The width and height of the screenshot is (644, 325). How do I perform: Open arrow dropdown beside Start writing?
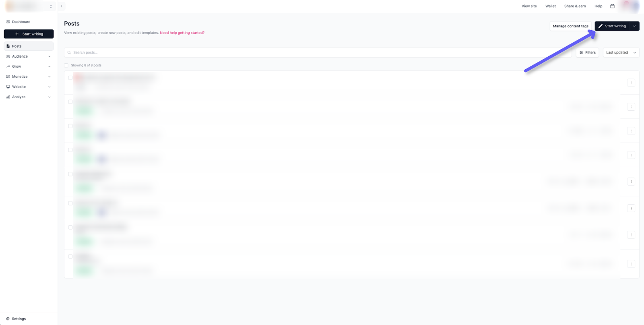pyautogui.click(x=634, y=26)
